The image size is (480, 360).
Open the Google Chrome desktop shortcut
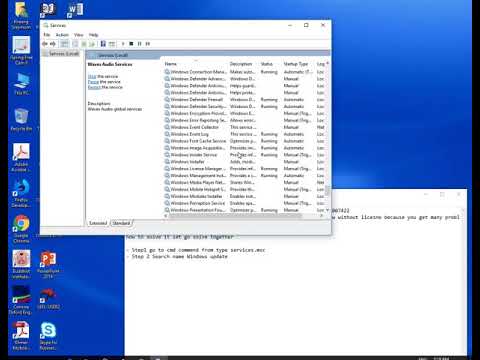coord(21,229)
